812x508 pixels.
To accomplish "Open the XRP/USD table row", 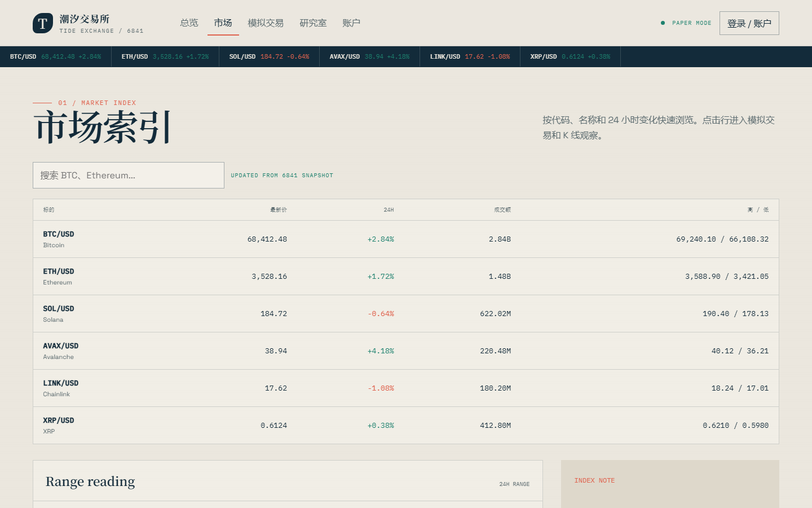I will tap(406, 426).
